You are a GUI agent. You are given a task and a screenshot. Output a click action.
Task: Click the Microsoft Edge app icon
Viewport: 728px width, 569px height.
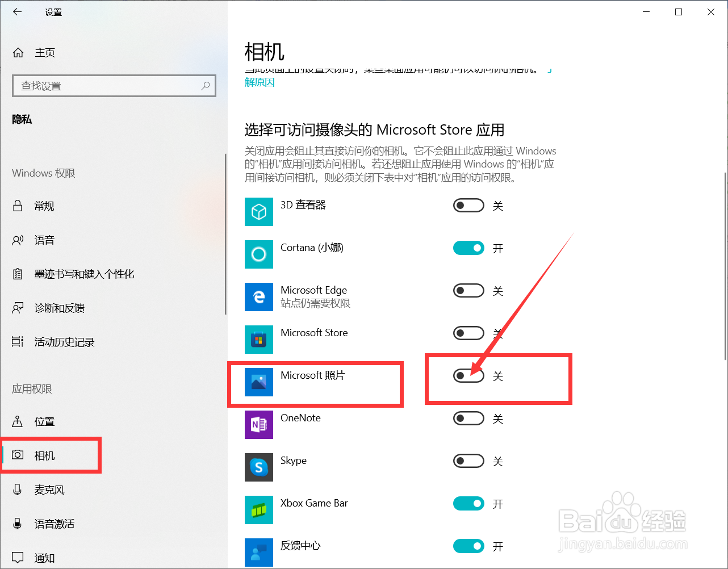pos(259,296)
